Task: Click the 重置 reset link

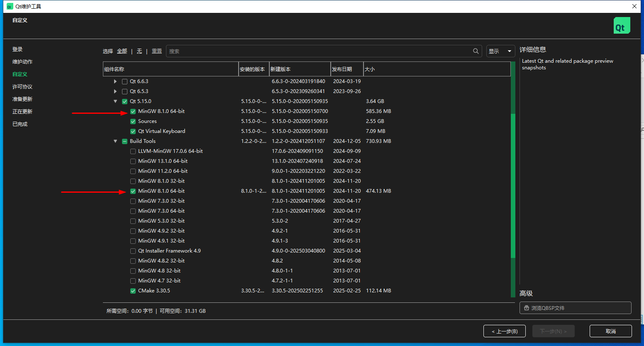Action: click(157, 51)
